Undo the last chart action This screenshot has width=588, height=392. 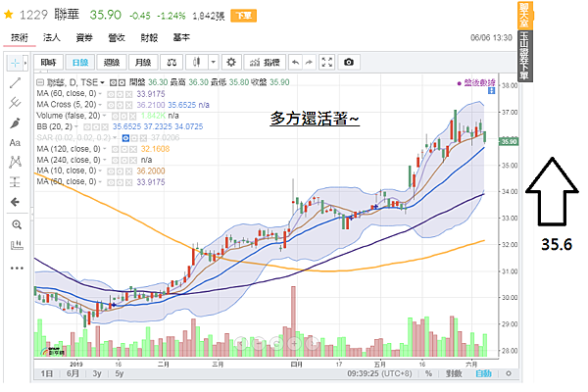point(296,63)
